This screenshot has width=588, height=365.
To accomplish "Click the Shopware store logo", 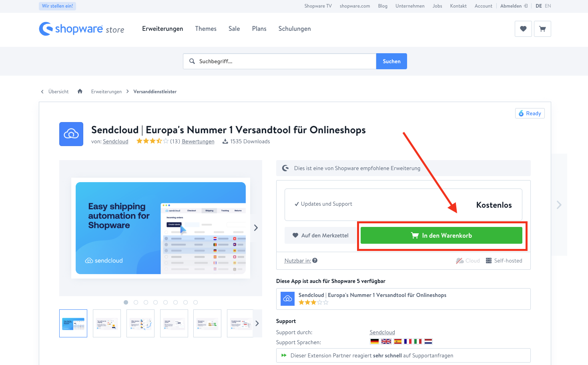I will 82,29.
